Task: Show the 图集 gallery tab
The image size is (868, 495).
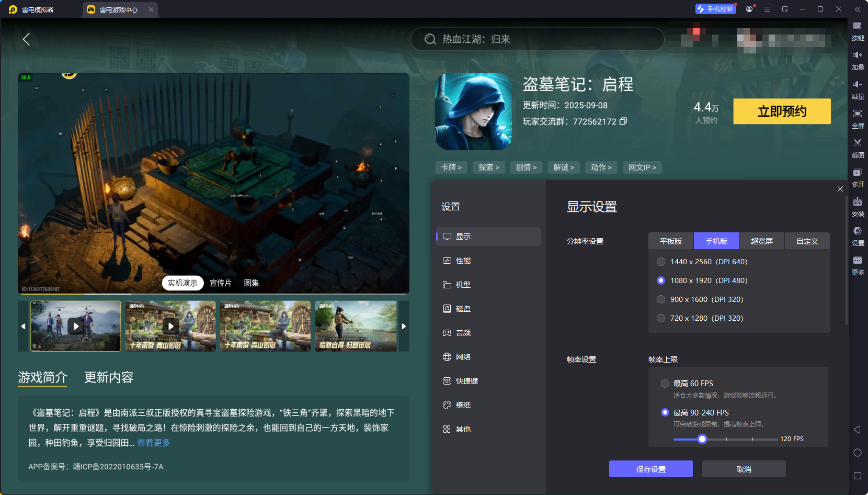Action: 252,283
